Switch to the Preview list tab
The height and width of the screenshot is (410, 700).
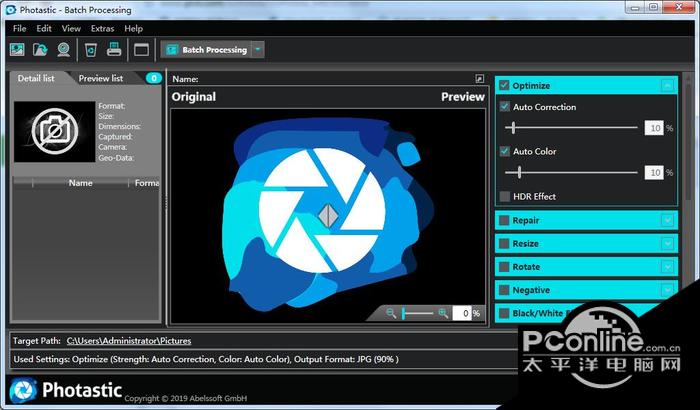tap(101, 78)
